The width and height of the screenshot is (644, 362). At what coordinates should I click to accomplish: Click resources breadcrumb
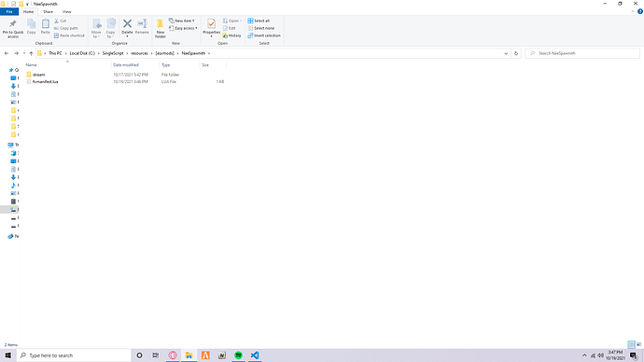pyautogui.click(x=139, y=53)
